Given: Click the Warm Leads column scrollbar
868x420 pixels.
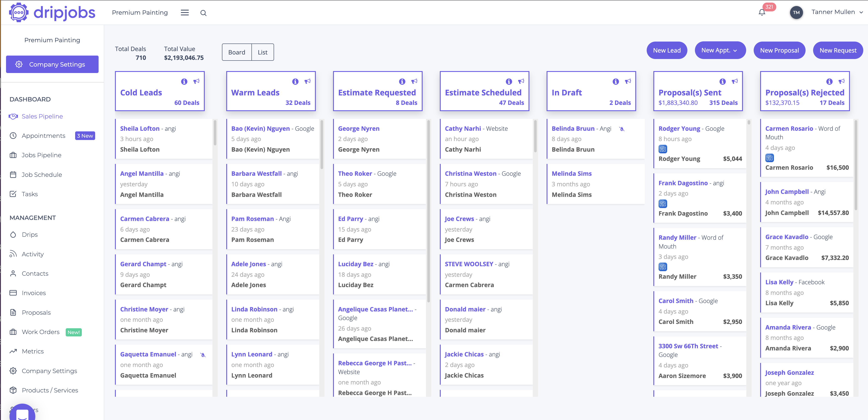Looking at the screenshot, I should tap(322, 144).
